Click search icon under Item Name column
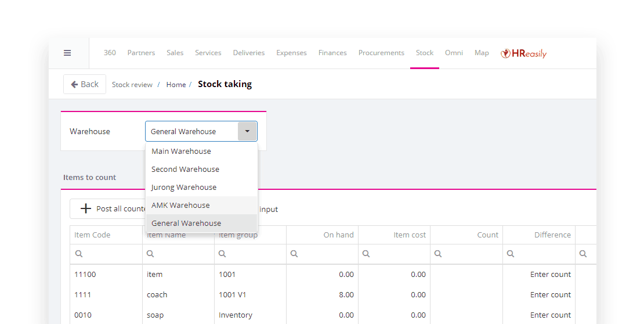This screenshot has width=644, height=324. click(150, 254)
